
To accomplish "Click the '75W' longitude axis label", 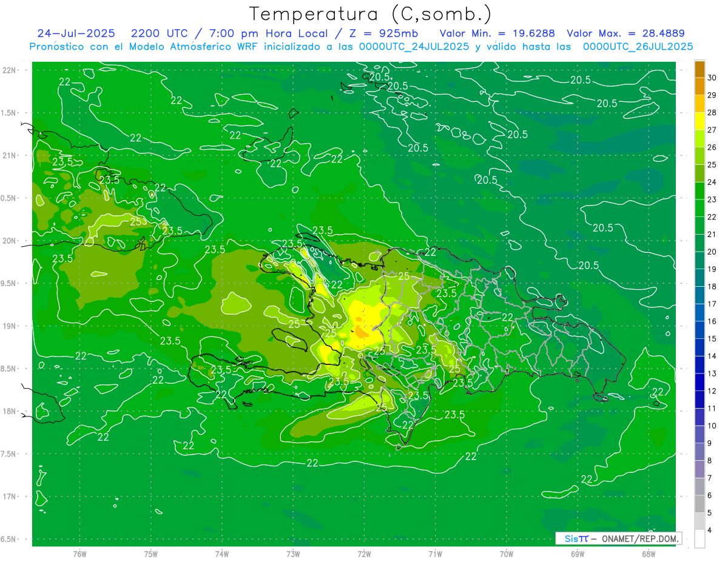I will pos(151,554).
